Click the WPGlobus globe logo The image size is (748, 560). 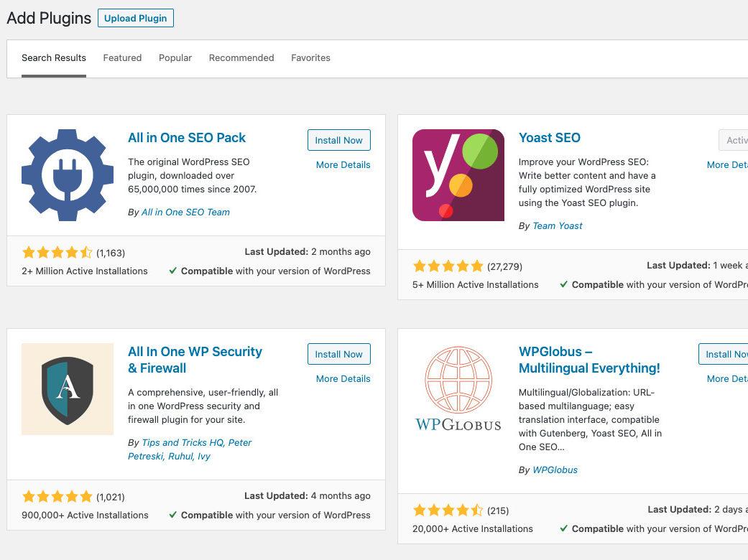point(458,389)
